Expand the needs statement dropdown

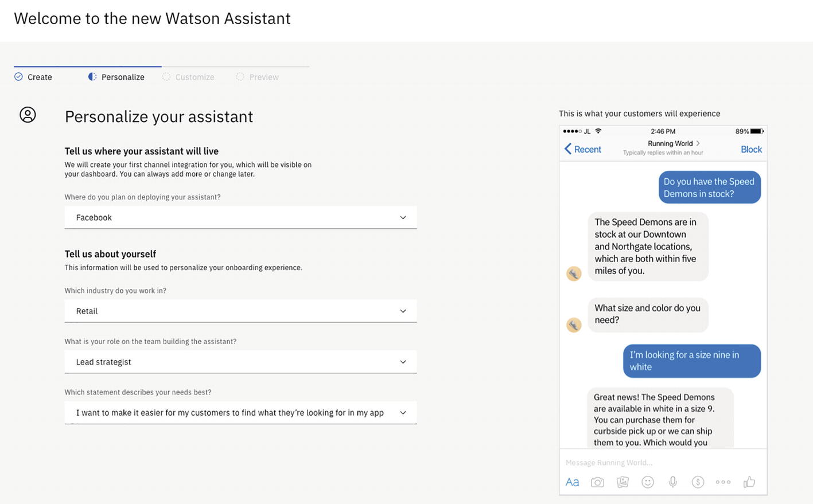coord(240,413)
